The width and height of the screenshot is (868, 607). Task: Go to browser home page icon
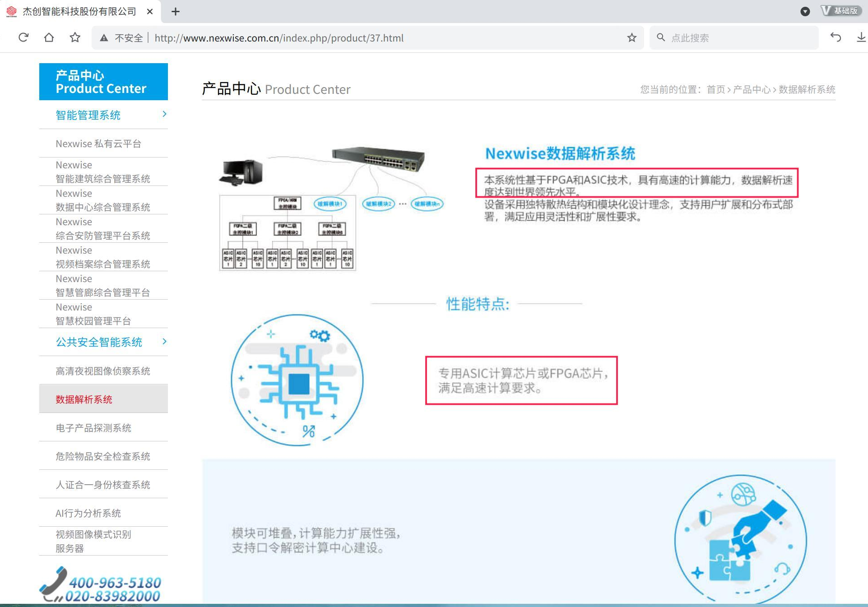[x=49, y=37]
